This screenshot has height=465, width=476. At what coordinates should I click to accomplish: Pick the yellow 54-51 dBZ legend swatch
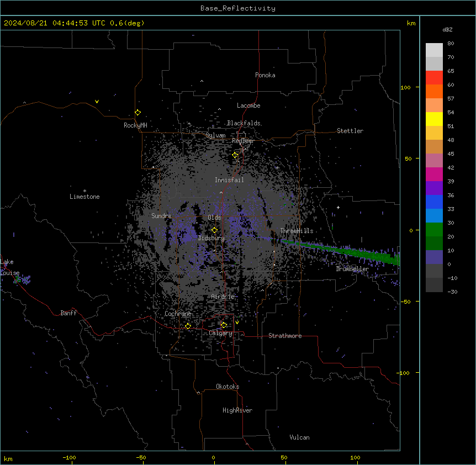(434, 119)
